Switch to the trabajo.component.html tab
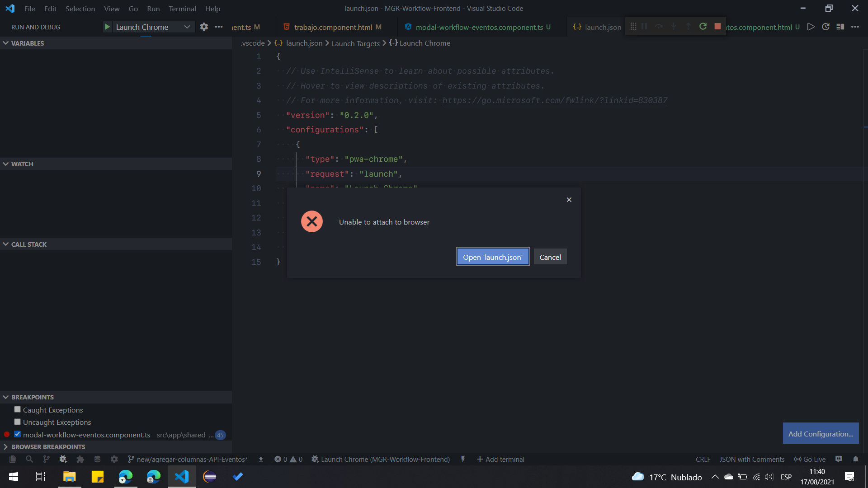Viewport: 868px width, 488px height. tap(335, 27)
